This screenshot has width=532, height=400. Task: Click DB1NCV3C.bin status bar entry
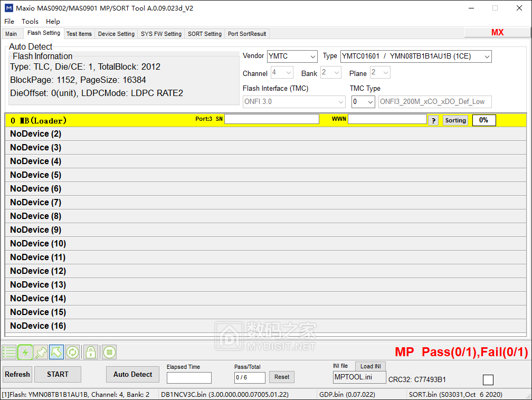225,395
